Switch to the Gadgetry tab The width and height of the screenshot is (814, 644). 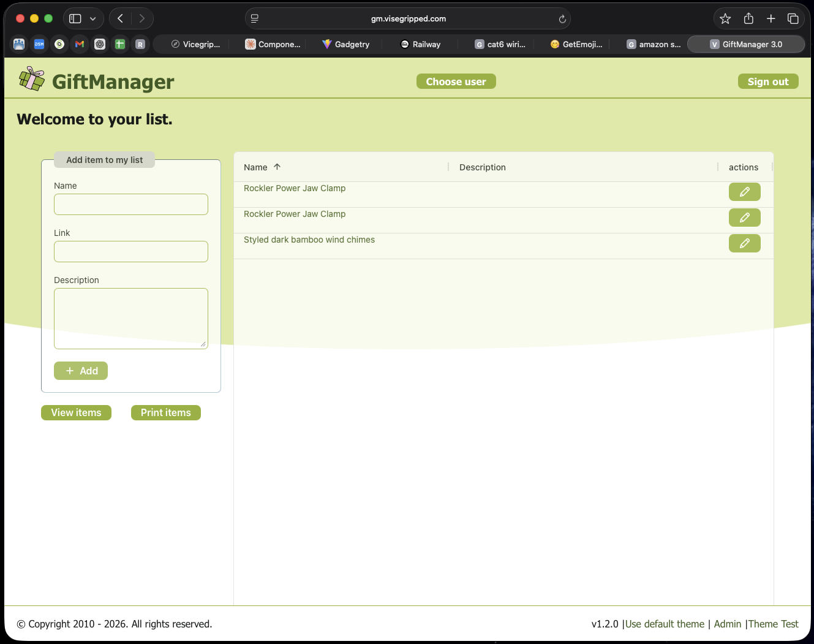pyautogui.click(x=346, y=44)
